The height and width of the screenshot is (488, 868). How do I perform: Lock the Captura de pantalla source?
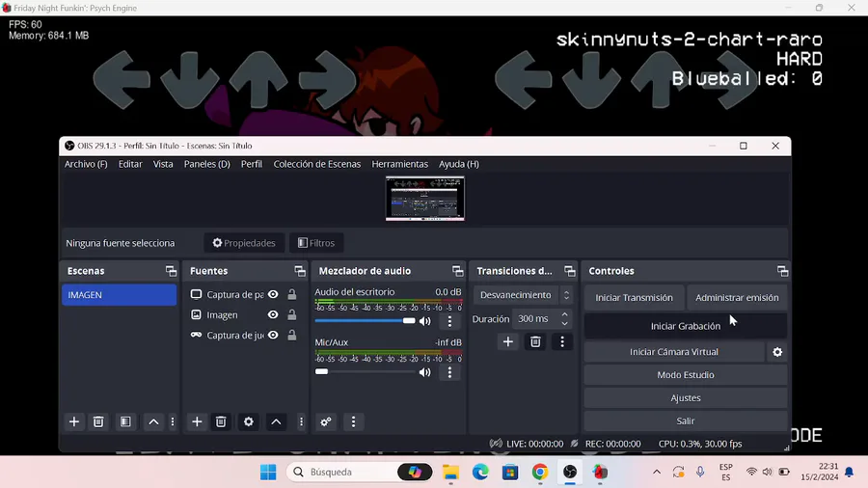pos(291,294)
